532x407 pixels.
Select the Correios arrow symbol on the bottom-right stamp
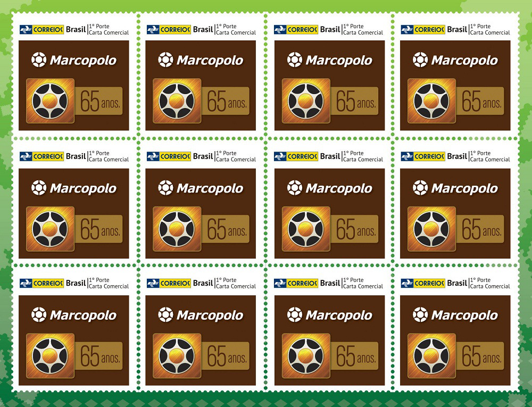(406, 282)
